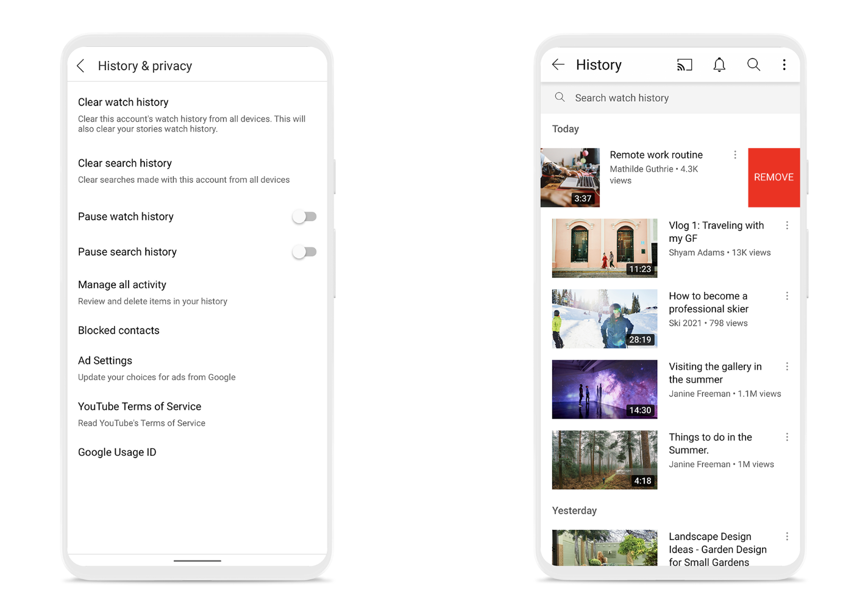Tap back arrow on History screen
The width and height of the screenshot is (868, 608).
pyautogui.click(x=558, y=65)
